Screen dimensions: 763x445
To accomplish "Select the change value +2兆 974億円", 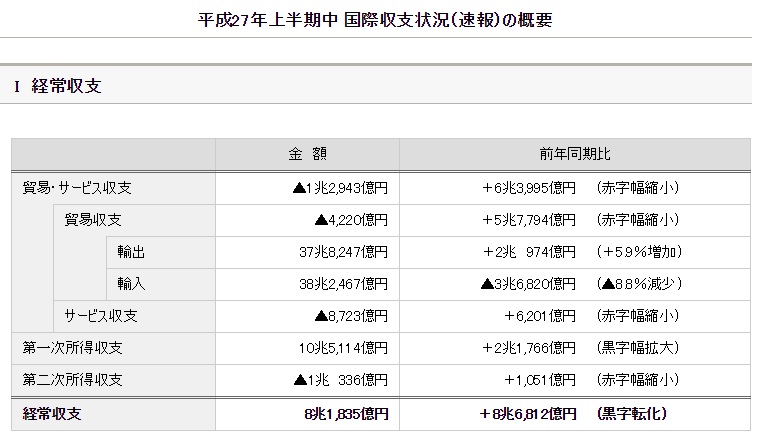I will (529, 252).
